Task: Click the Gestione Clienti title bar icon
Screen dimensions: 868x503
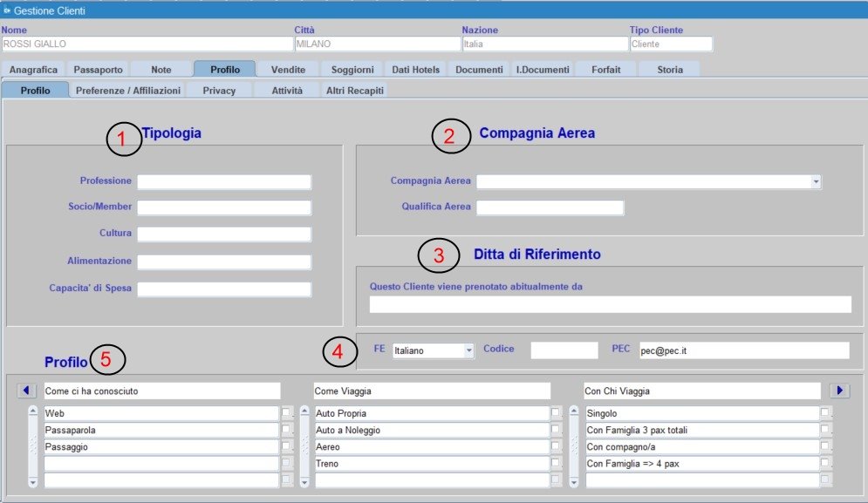Action: [x=9, y=10]
